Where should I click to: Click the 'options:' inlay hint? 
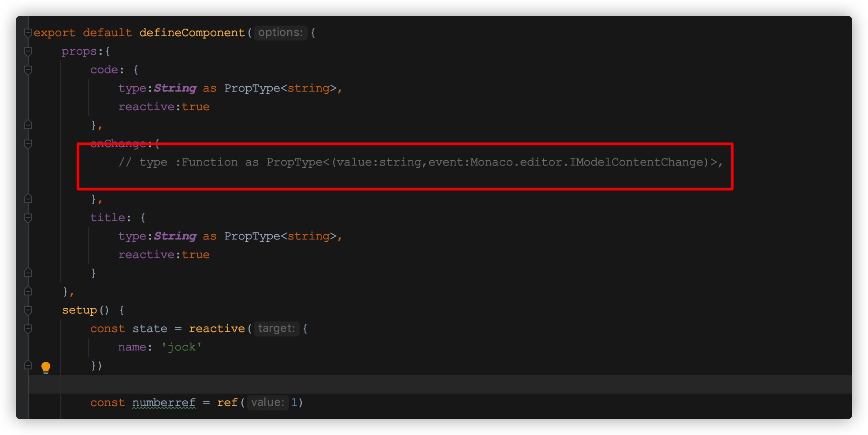280,33
